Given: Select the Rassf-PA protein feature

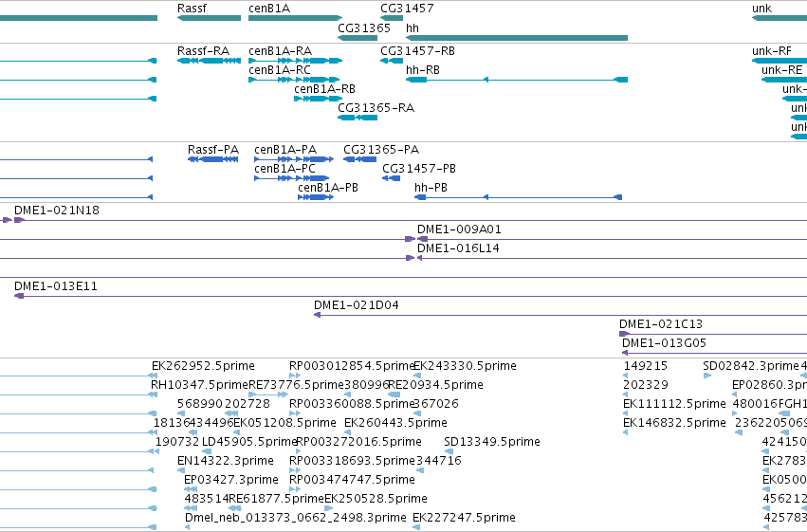Looking at the screenshot, I should [x=213, y=159].
